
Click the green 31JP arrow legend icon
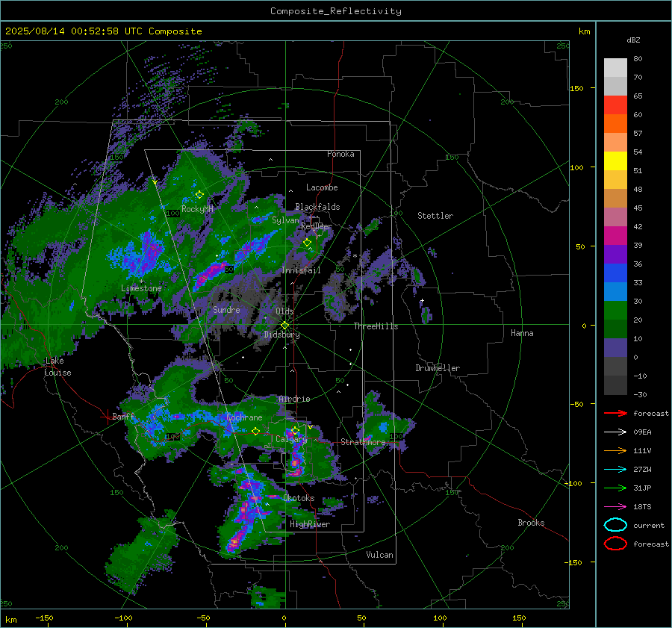[615, 488]
